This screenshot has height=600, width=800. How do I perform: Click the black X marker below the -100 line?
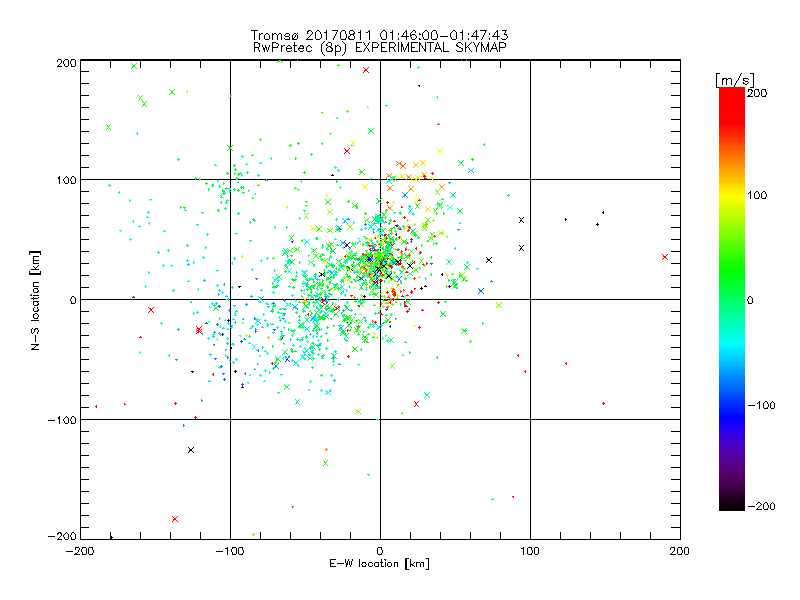point(191,450)
